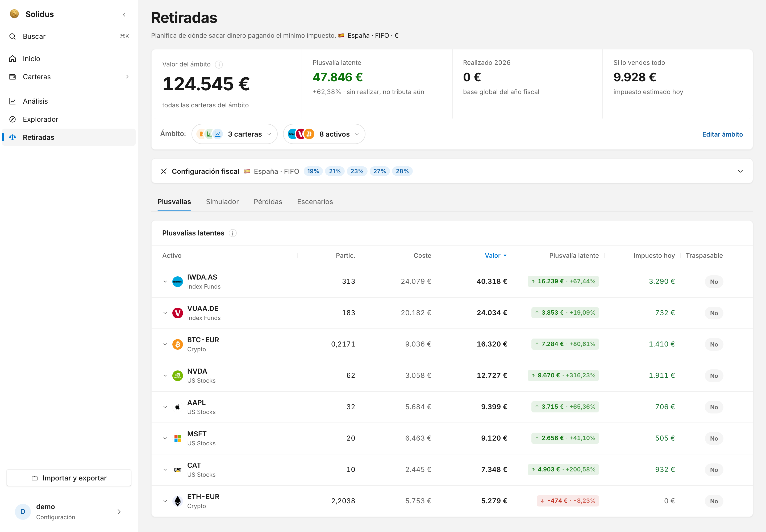Screen dimensions: 766x532
Task: Open the 8 activos dropdown
Action: pos(324,134)
